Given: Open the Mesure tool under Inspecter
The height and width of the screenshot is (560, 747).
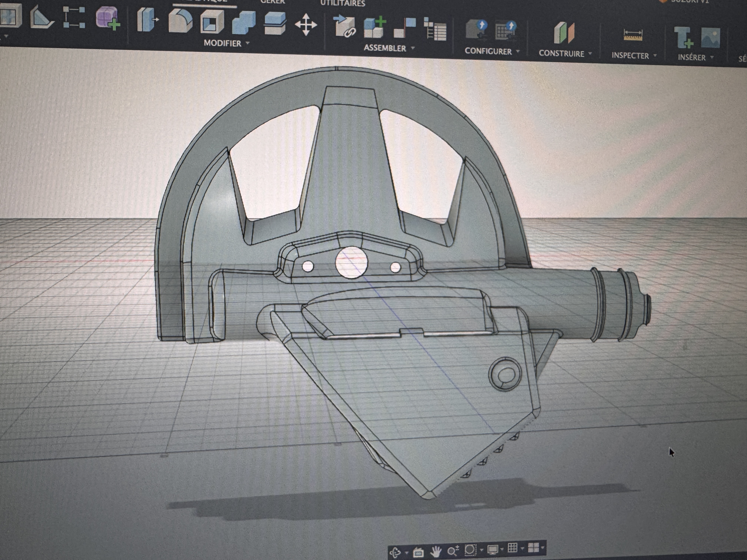Looking at the screenshot, I should [634, 35].
